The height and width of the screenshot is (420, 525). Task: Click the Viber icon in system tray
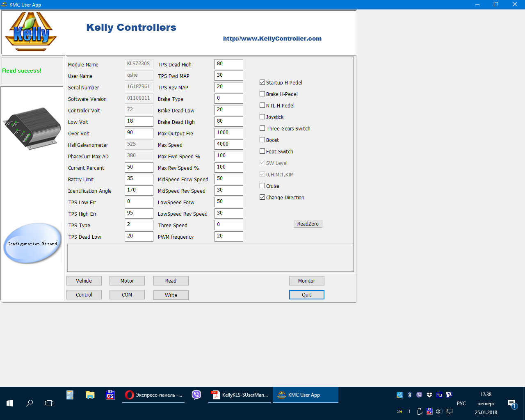(x=419, y=395)
